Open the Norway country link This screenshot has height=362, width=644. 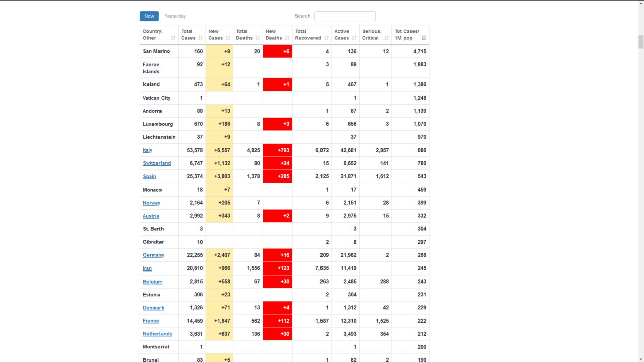[x=151, y=203]
